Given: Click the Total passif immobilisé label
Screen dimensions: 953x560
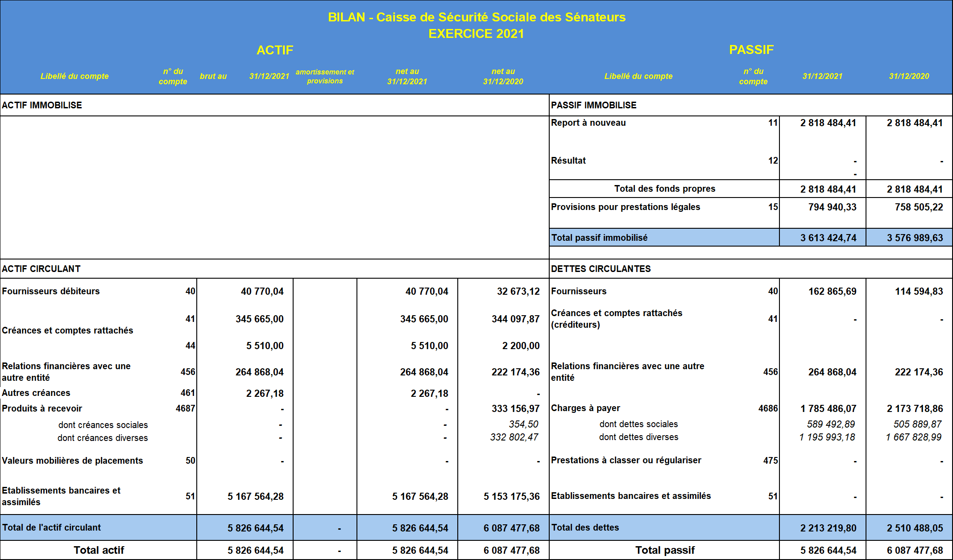Looking at the screenshot, I should (x=599, y=238).
